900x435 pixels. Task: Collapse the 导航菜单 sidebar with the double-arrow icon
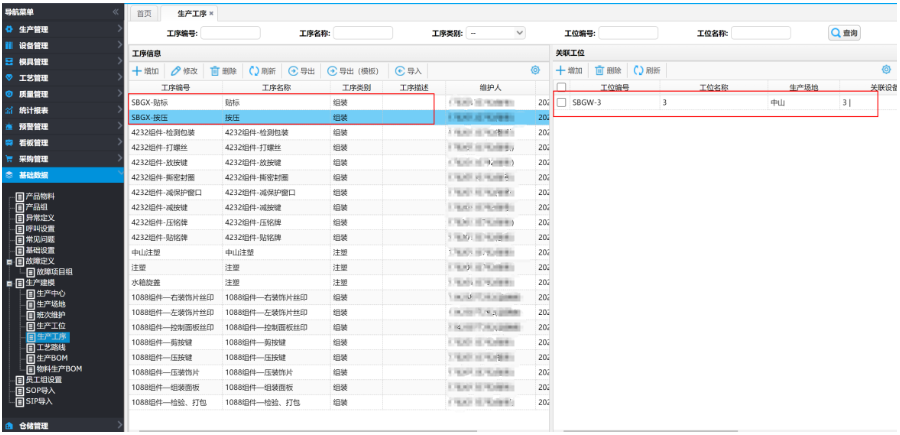click(x=116, y=12)
